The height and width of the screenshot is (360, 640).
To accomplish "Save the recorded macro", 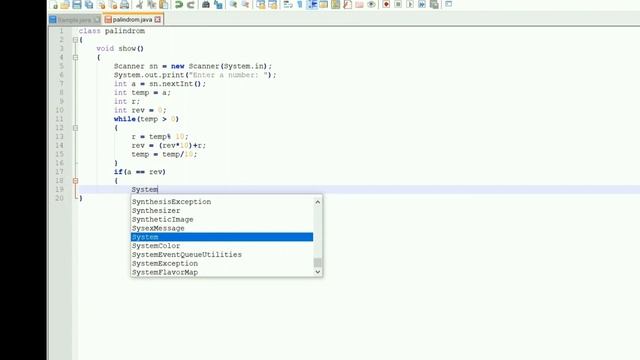I will click(434, 4).
